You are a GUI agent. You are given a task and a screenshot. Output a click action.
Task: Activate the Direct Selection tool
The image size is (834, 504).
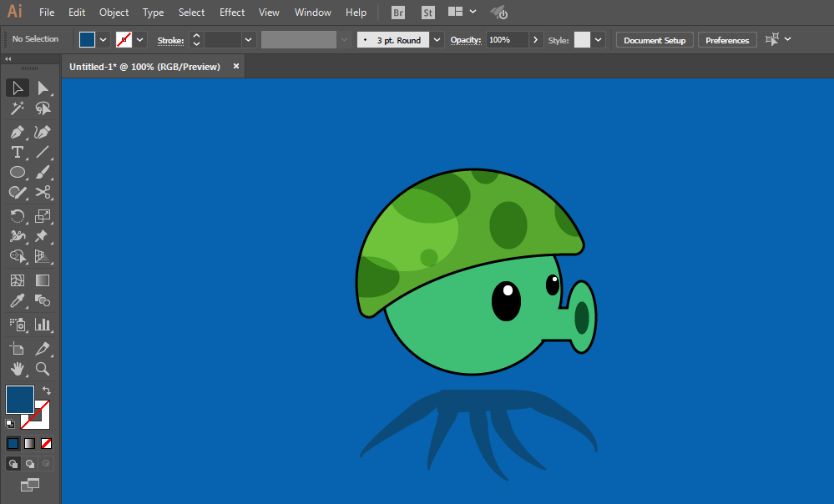[43, 88]
